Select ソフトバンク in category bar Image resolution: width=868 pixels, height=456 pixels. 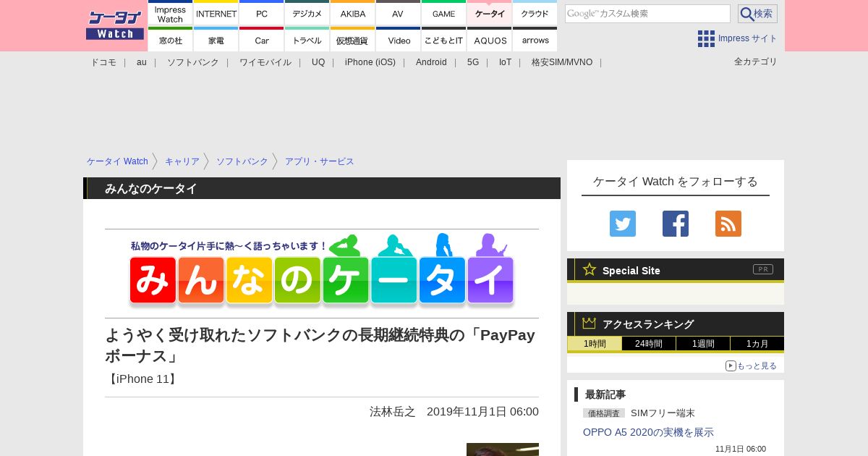click(193, 62)
